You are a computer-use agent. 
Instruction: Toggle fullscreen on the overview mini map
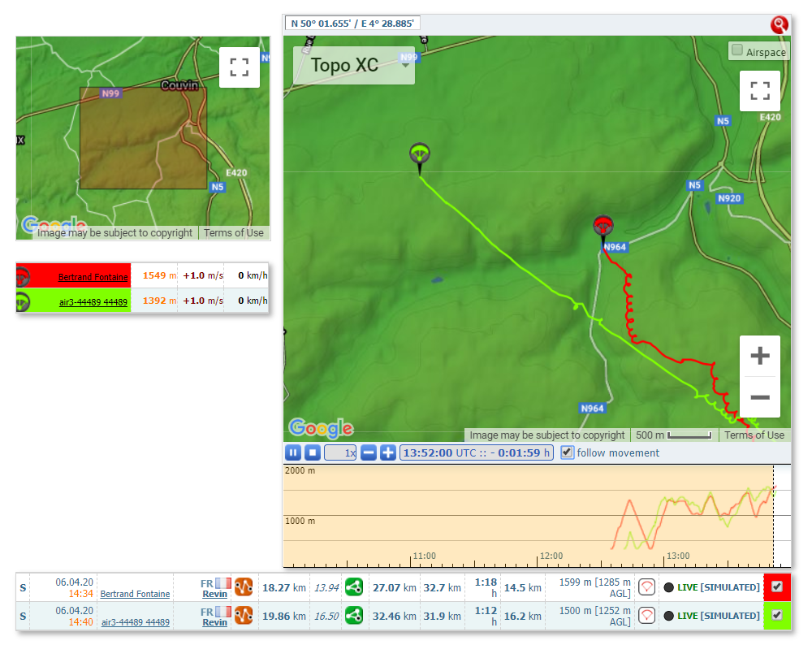tap(240, 67)
